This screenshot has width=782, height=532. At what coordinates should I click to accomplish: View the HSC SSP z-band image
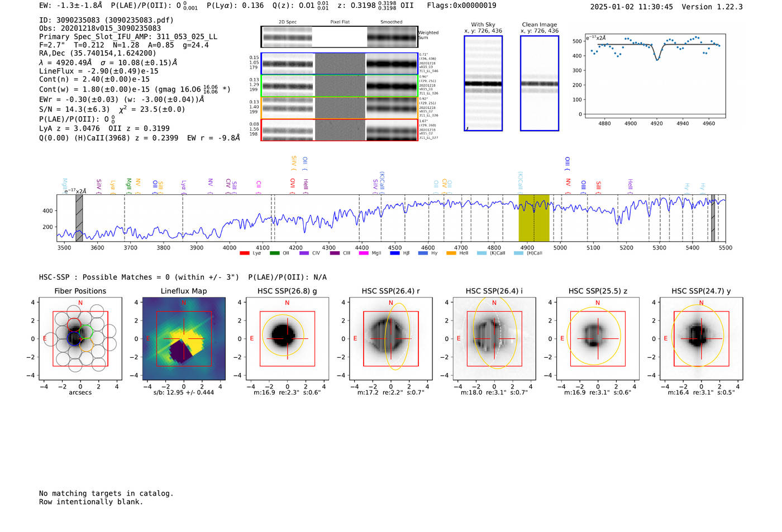coord(598,339)
